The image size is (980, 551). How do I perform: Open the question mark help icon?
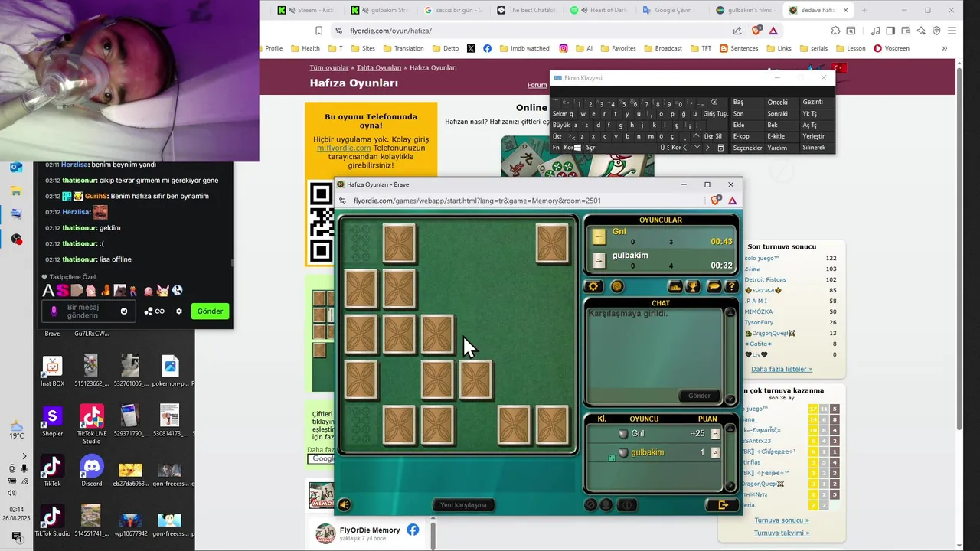click(x=731, y=287)
